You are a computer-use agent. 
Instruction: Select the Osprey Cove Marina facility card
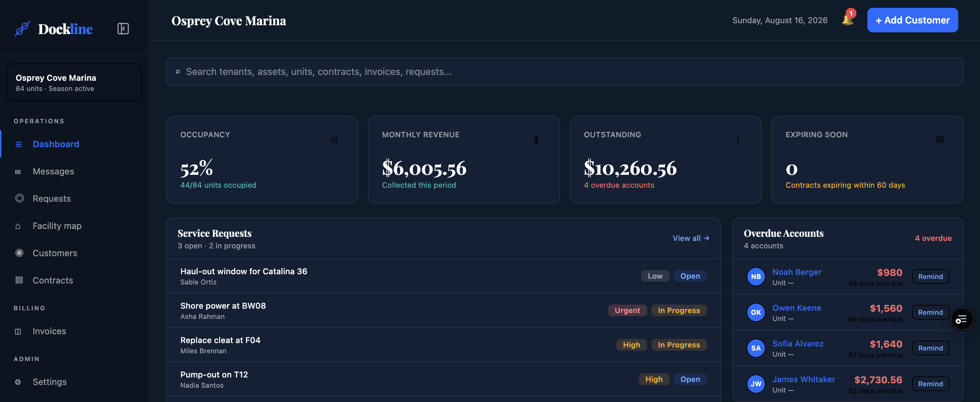(75, 82)
